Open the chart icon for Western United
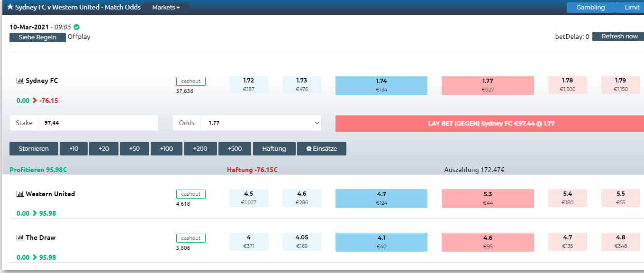 (20, 194)
